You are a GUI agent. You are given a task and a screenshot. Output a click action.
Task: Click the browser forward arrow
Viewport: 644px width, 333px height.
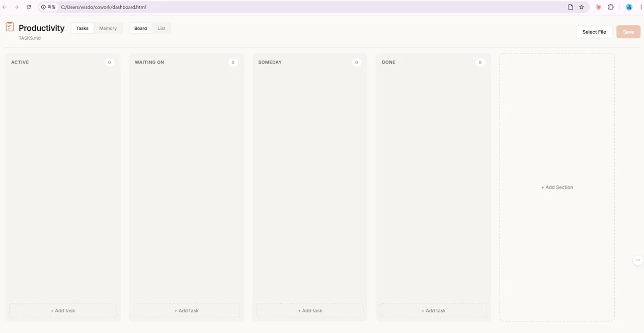tap(17, 7)
